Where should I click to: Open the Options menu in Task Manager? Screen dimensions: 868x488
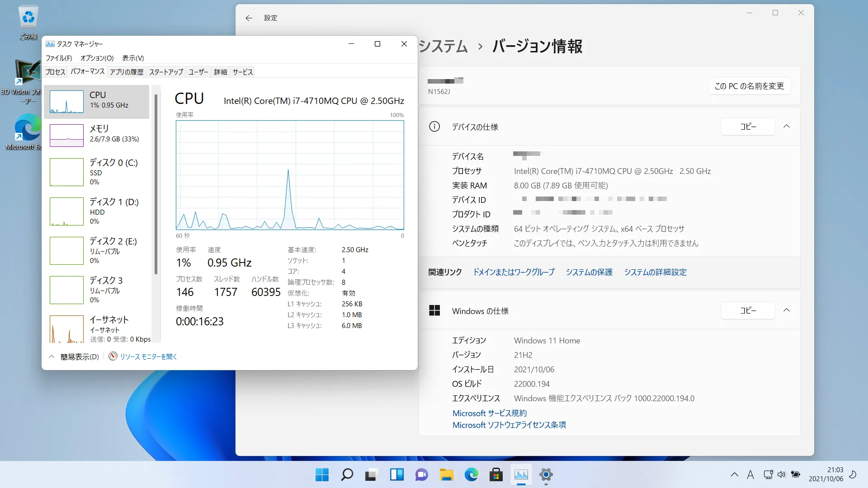[x=97, y=58]
